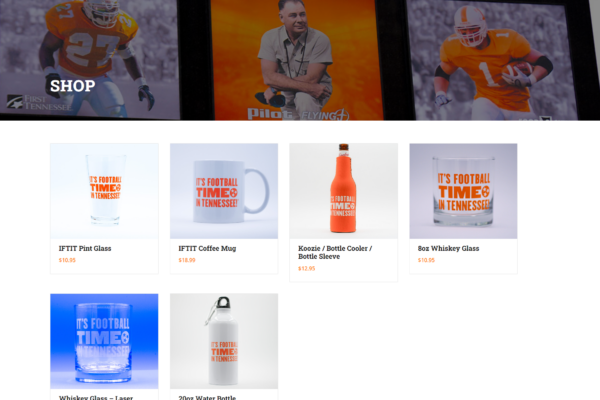Click the Whiskey Glass – Laser title

coord(96,397)
